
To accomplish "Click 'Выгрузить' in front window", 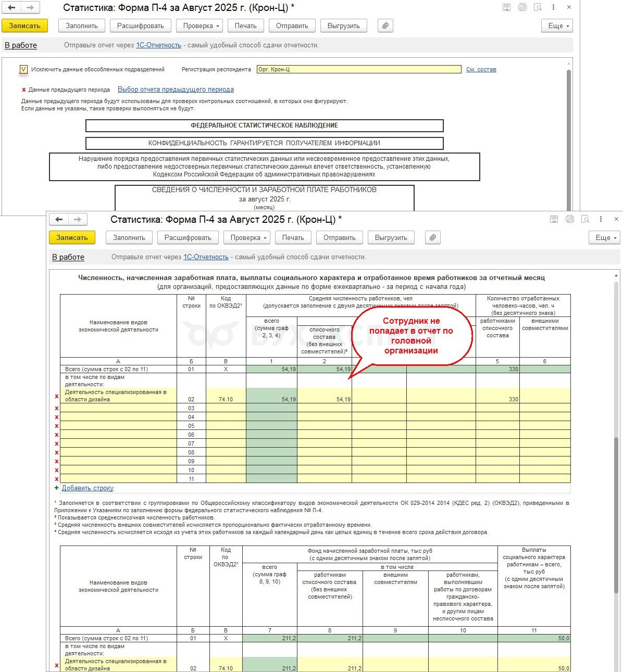I will point(391,237).
